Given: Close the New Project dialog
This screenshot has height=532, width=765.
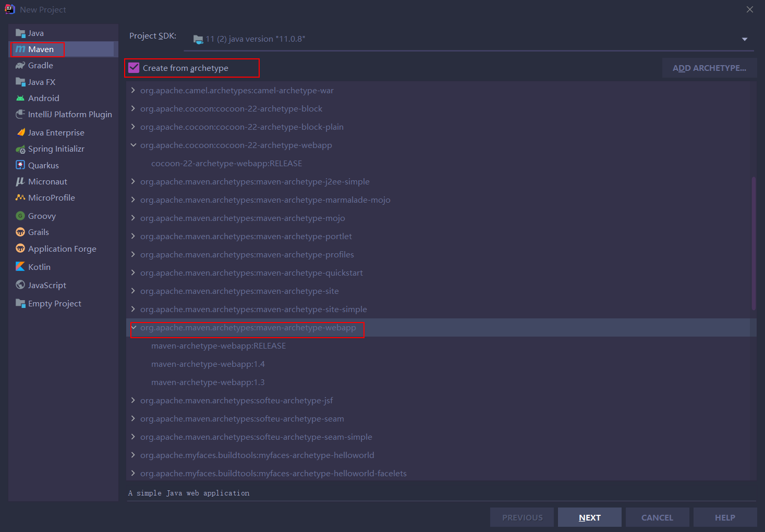Looking at the screenshot, I should point(750,9).
